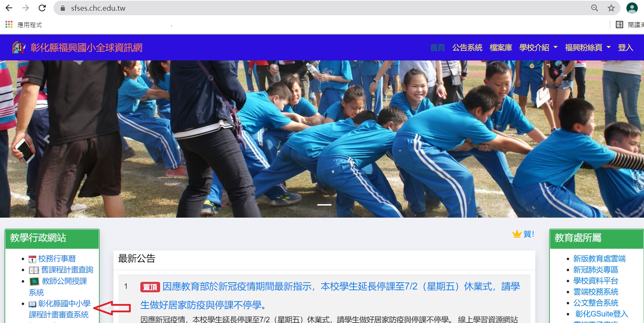Click the school logo icon in the navbar
Image resolution: width=644 pixels, height=323 pixels.
click(x=19, y=48)
